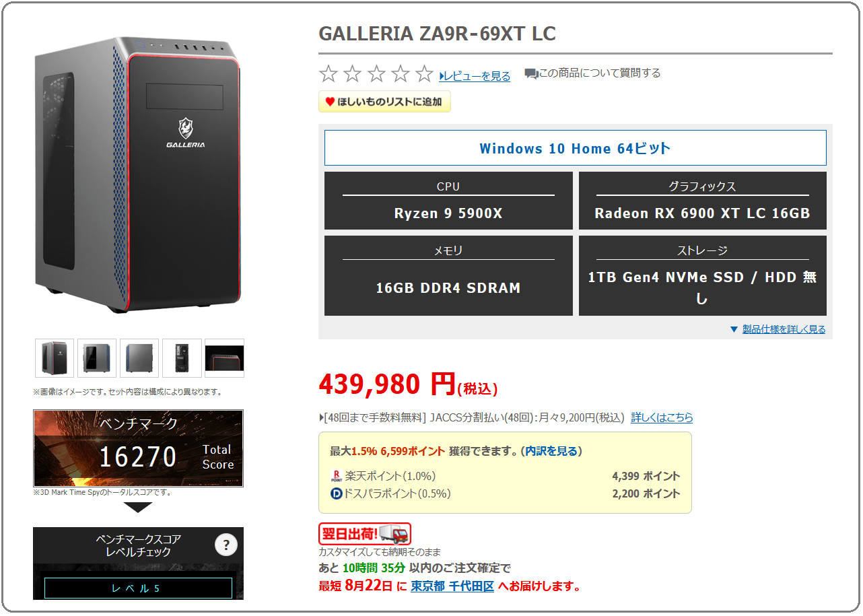
Task: Click the fifth review star
Action: pyautogui.click(x=424, y=73)
